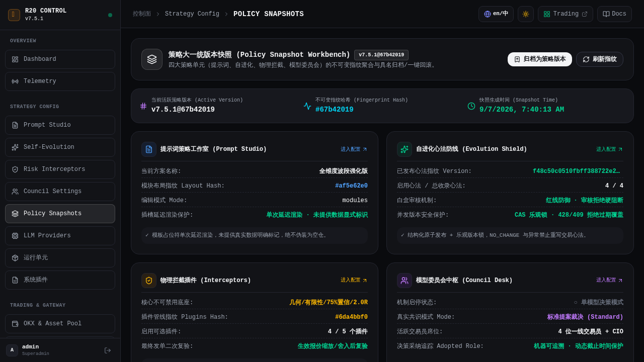Click the 运行单元 cube icon
644x362 pixels.
pos(15,258)
